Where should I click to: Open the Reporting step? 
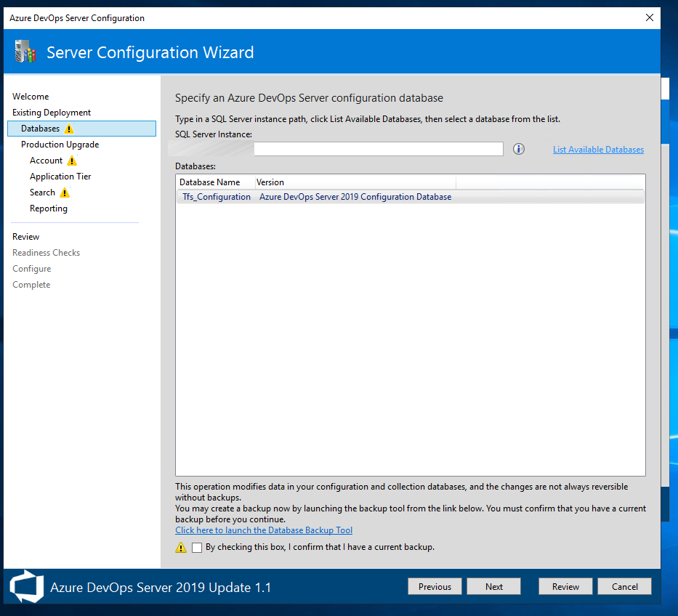pos(49,208)
